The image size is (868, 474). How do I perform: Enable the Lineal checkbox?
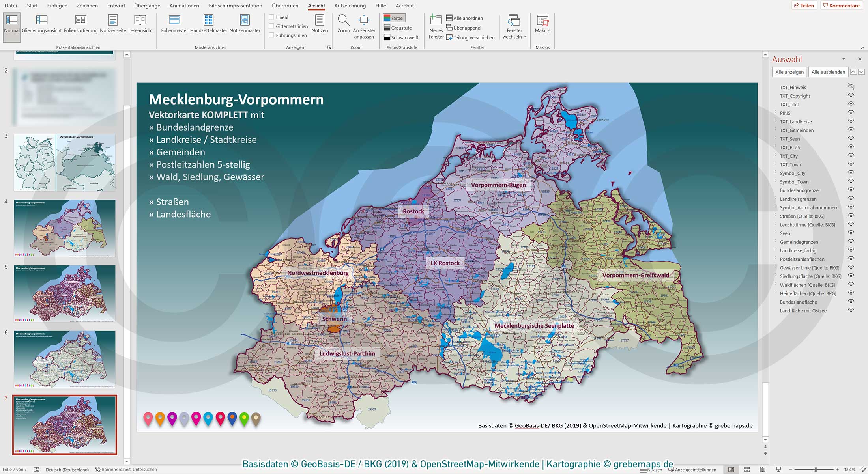[271, 17]
